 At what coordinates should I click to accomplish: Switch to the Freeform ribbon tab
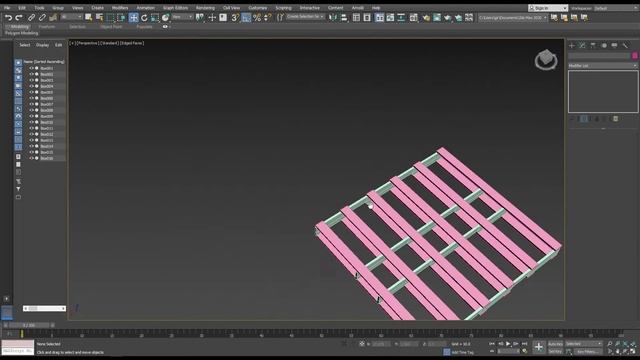coord(47,27)
